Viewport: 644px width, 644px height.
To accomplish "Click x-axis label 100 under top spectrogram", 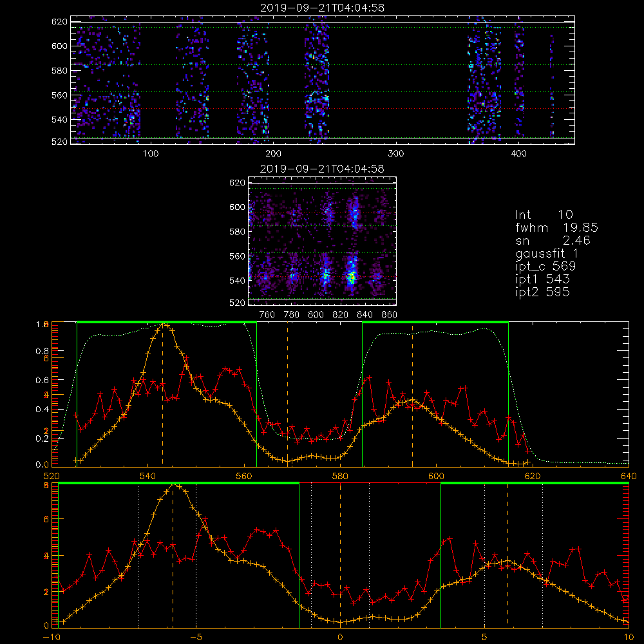I will tap(150, 154).
